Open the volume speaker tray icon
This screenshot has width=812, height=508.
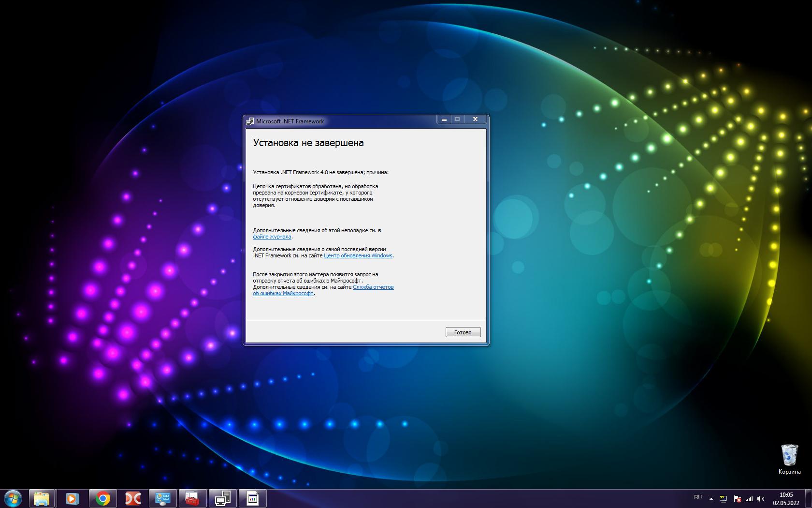(x=761, y=498)
